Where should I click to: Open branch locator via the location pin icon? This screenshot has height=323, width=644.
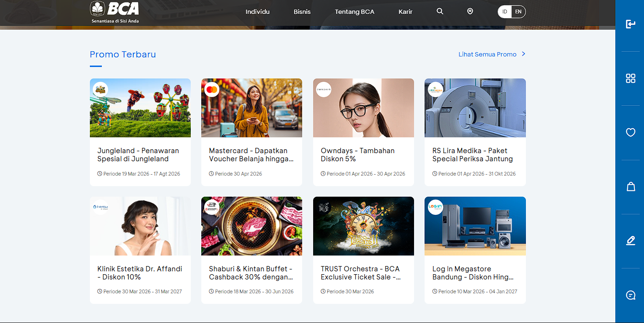point(469,11)
